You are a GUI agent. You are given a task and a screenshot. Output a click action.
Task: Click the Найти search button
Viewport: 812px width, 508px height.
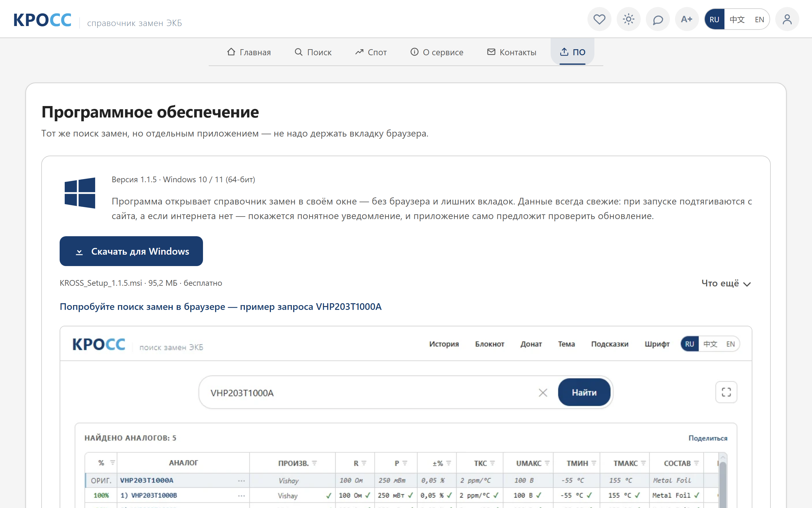584,392
